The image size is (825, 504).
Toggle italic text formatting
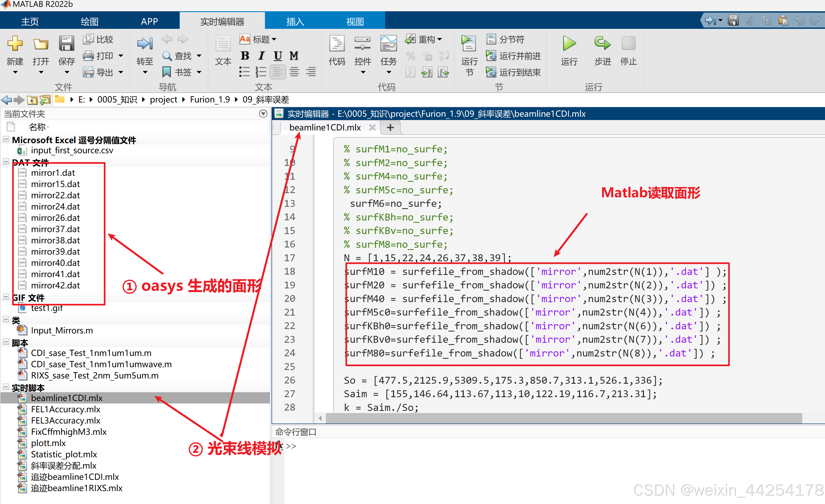tap(261, 55)
